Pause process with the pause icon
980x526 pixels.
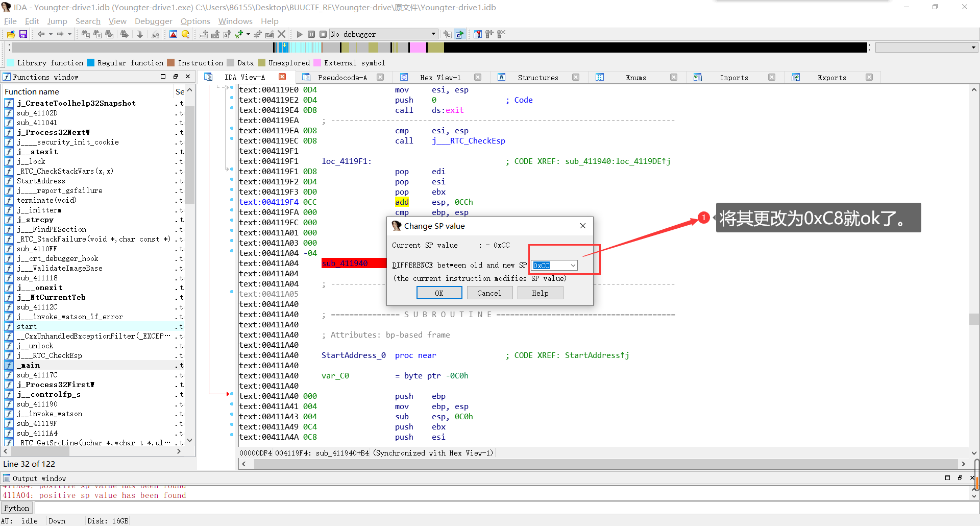click(x=311, y=34)
